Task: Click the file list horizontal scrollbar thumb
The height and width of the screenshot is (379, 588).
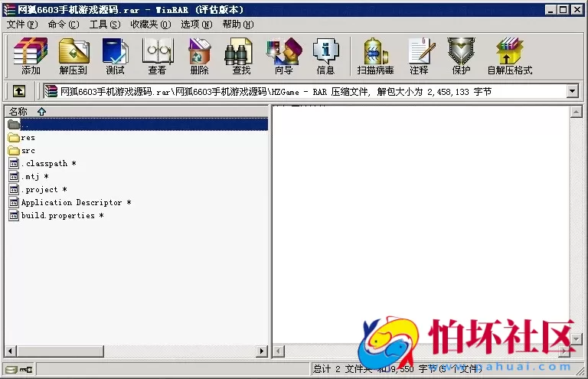Action: point(60,351)
